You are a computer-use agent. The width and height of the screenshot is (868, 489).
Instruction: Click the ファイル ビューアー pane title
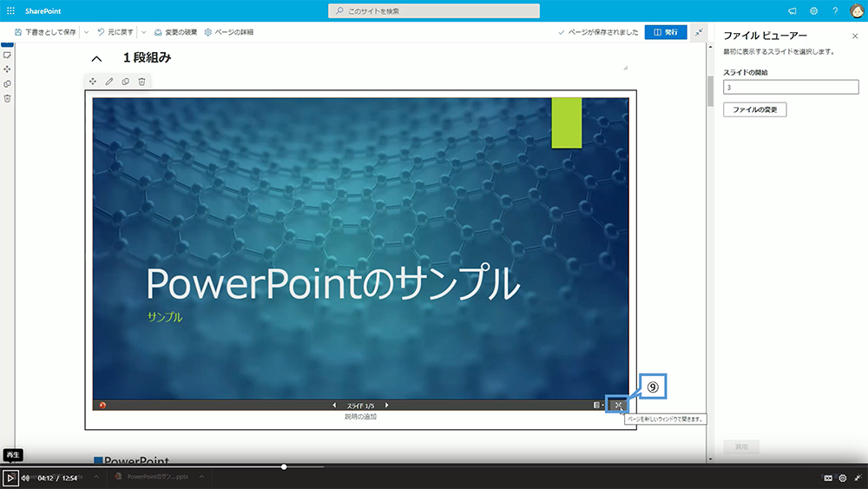tap(765, 36)
